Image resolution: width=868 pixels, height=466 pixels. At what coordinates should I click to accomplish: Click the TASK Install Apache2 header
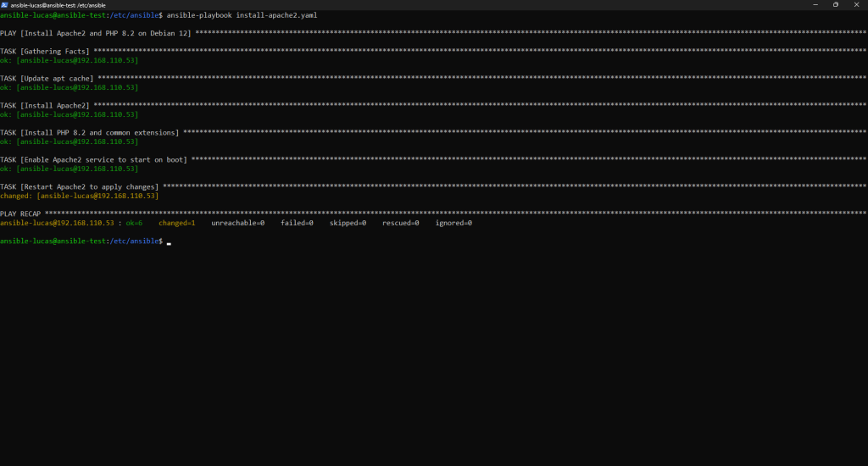tap(45, 105)
